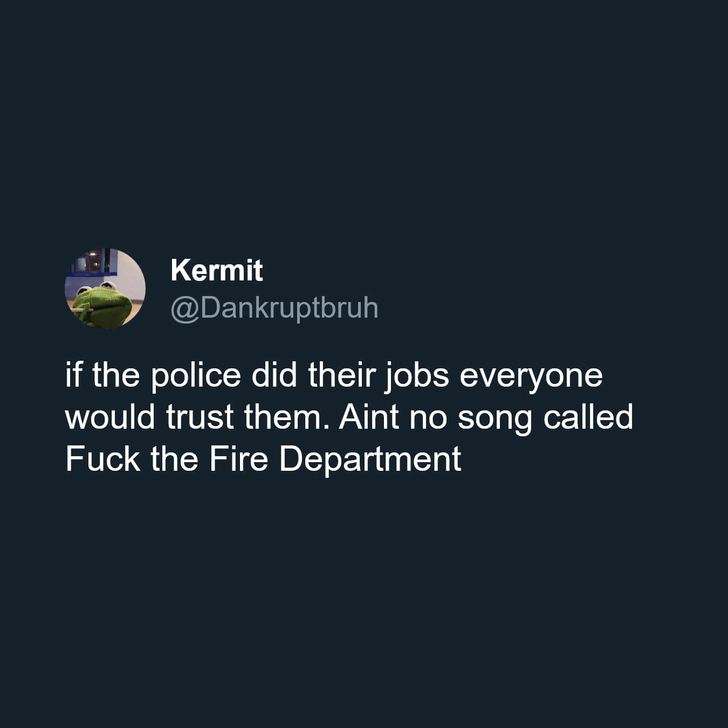The width and height of the screenshot is (728, 728).
Task: Click the word "Fire" in last line
Action: [238, 459]
